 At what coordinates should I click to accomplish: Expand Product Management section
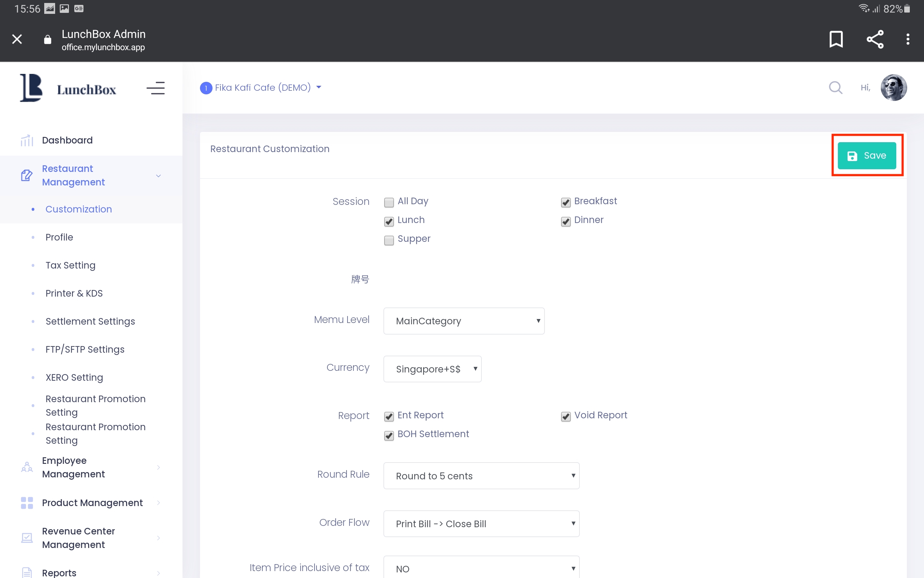click(92, 503)
